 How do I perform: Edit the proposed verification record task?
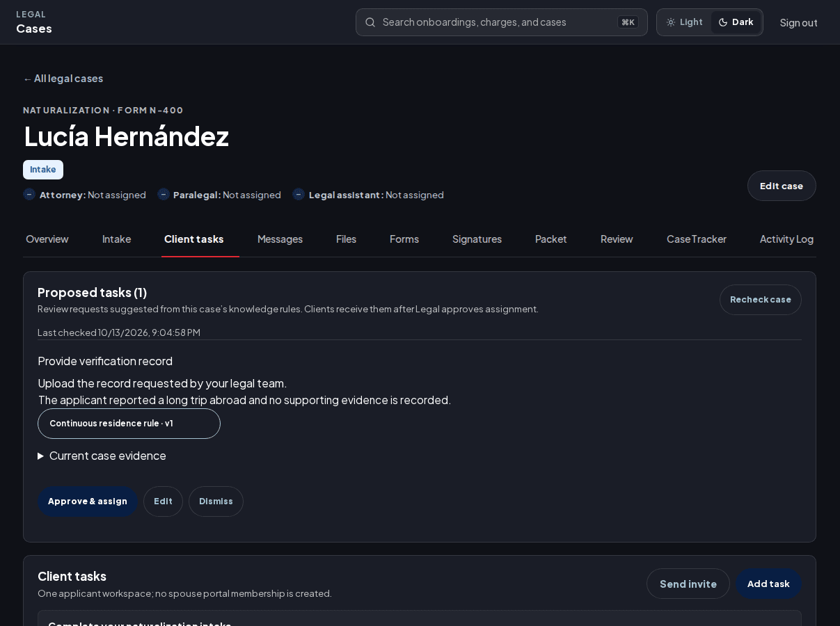click(x=163, y=501)
